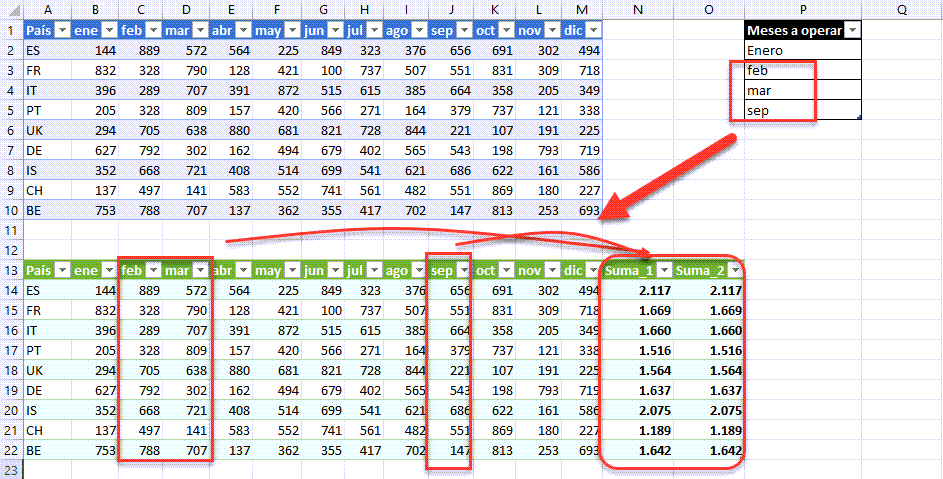Screen dimensions: 943x479
Task: Open the may filter dropdown in row 13
Action: click(292, 271)
